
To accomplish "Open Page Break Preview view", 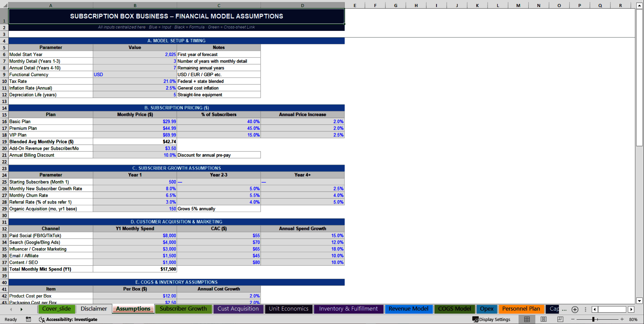I will tap(559, 319).
